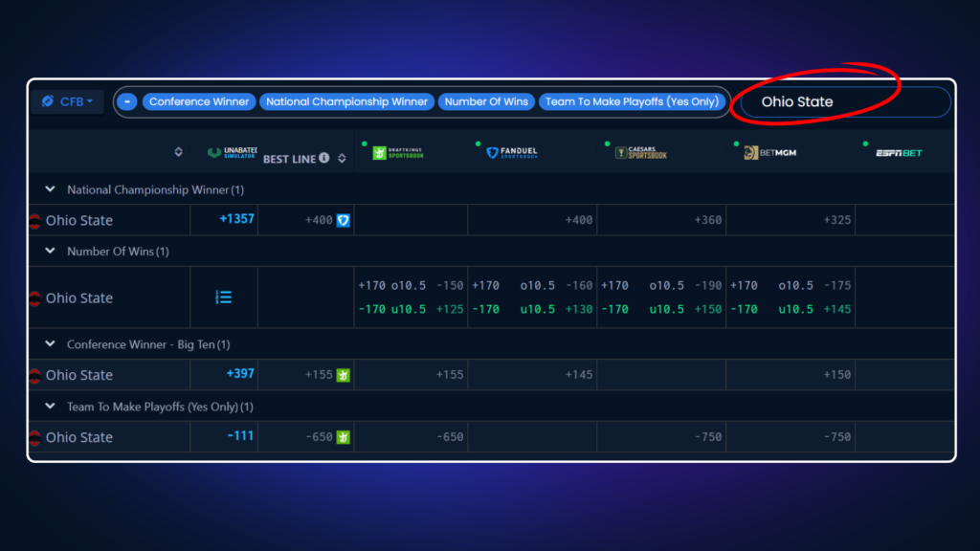Sort by the team name column arrows
This screenshot has height=551, width=980.
pyautogui.click(x=178, y=152)
